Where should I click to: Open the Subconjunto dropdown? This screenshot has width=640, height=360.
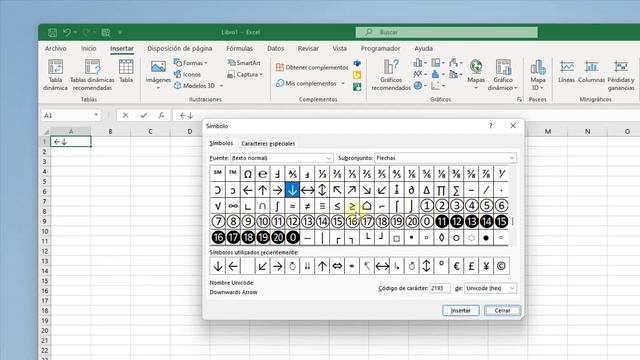click(x=445, y=158)
